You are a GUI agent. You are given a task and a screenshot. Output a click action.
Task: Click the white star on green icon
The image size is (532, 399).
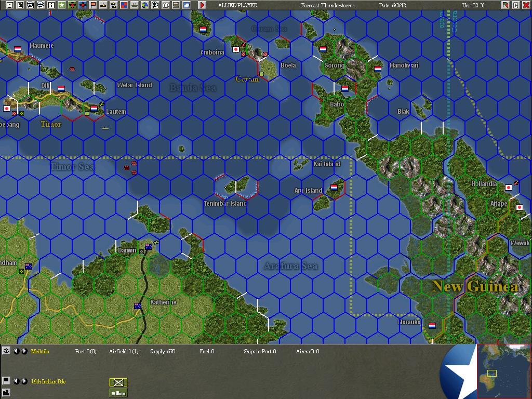61,5
